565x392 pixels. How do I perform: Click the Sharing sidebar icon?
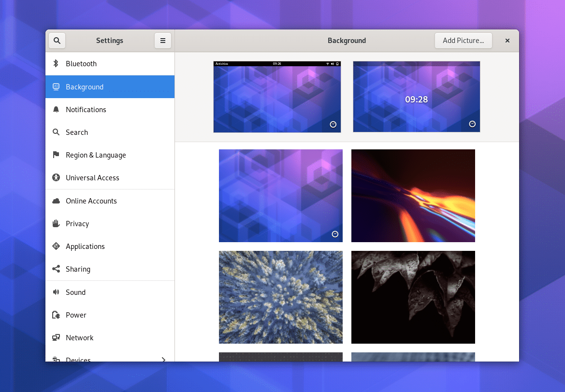coord(56,269)
